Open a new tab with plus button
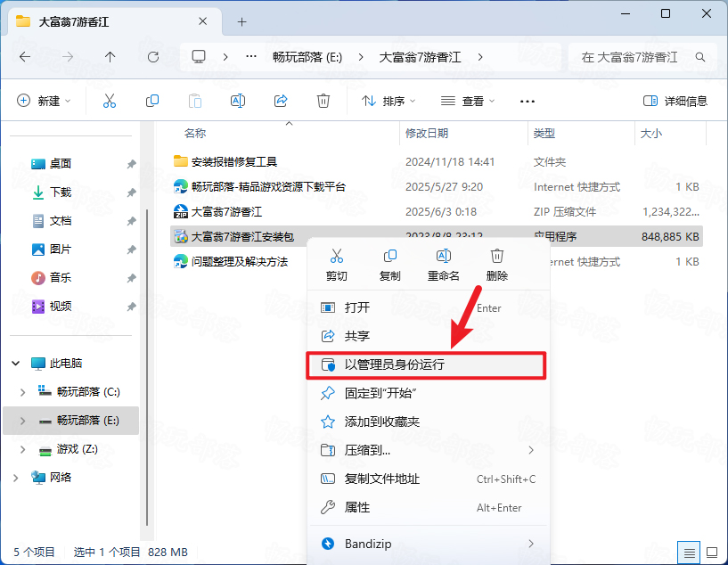Screen dimensions: 728x565 coord(241,21)
